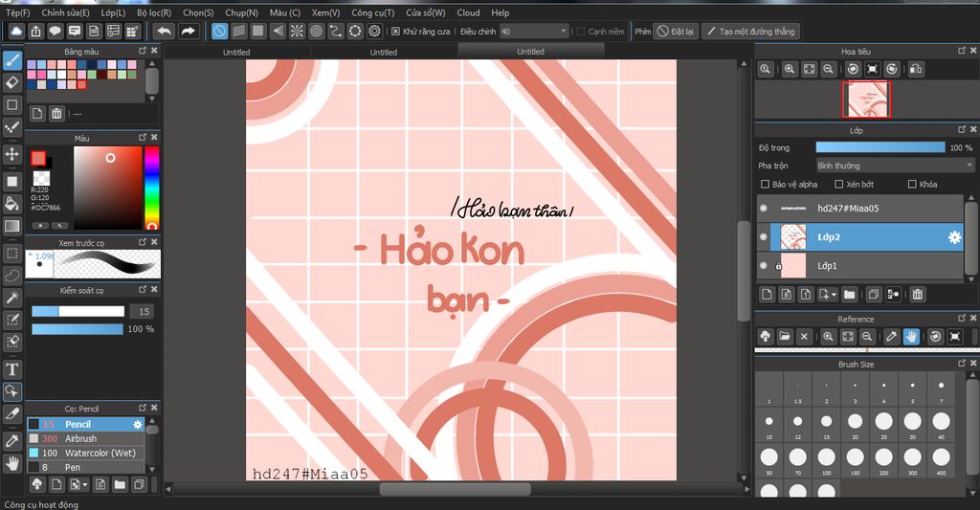This screenshot has height=510, width=980.
Task: Open the Chỉnh sửa(E) menu
Action: (x=66, y=12)
